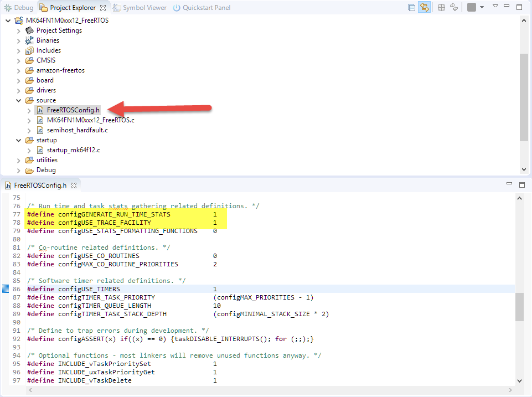Image resolution: width=532 pixels, height=397 pixels.
Task: Expand the amazon-freertos folder
Action: [19, 70]
